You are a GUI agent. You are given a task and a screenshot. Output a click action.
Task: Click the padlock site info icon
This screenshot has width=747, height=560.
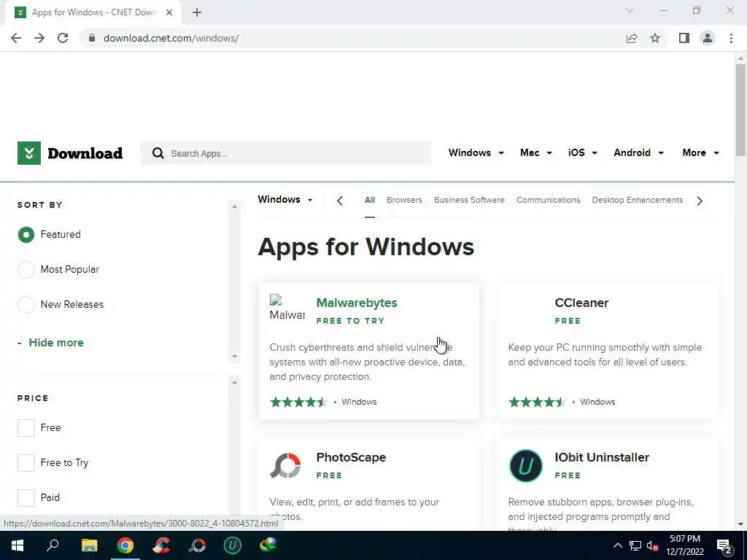[92, 38]
